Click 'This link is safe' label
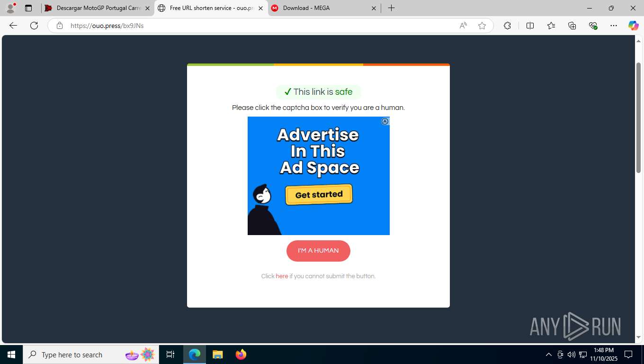This screenshot has width=644, height=364. click(x=318, y=92)
